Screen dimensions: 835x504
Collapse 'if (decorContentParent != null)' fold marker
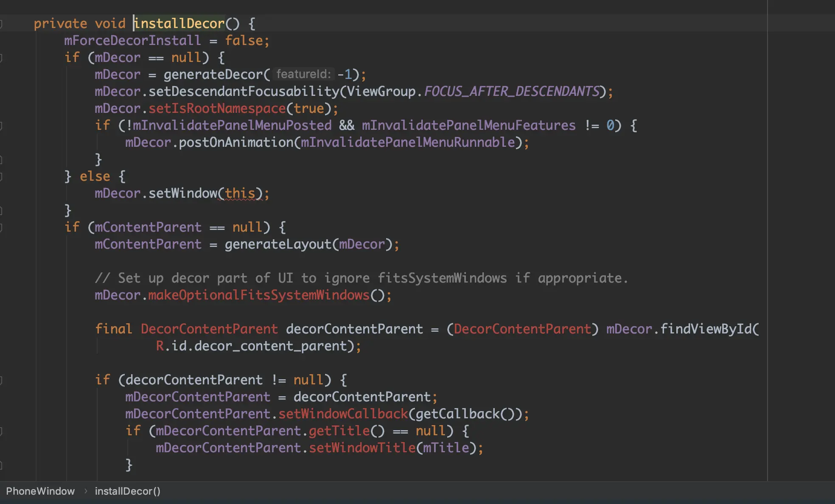tap(1, 380)
